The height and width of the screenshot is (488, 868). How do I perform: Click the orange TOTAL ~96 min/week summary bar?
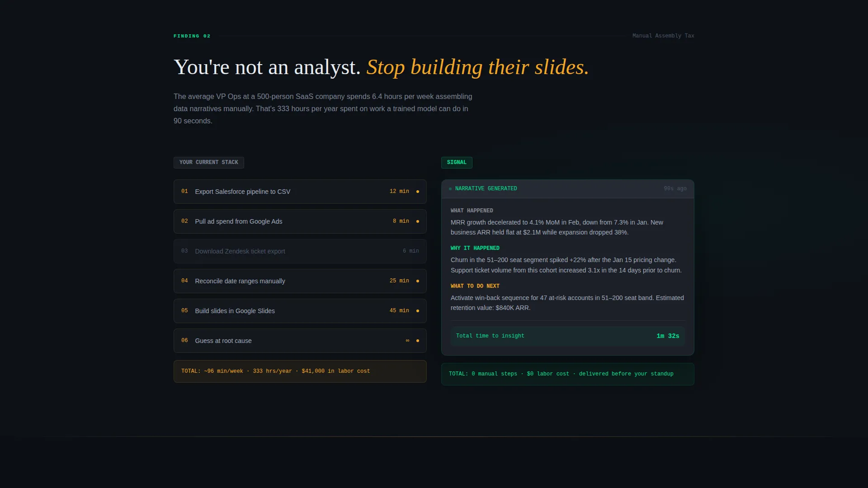click(x=300, y=371)
